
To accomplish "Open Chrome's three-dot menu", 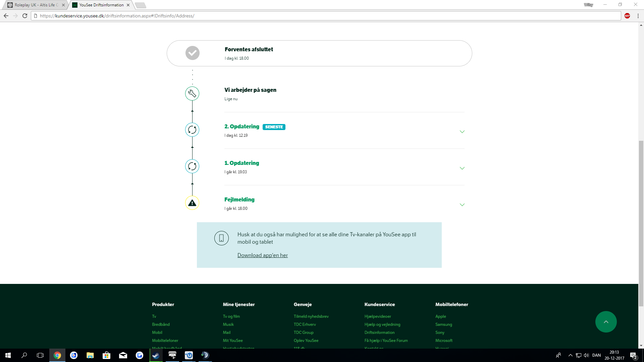I will tap(638, 16).
